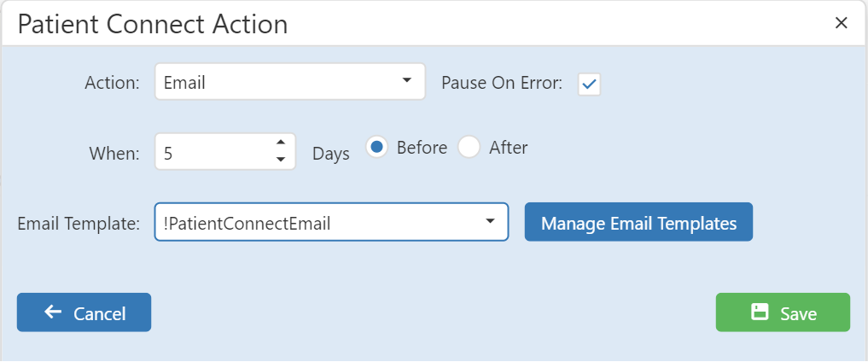Open the Action combo box showing Email
Image resolution: width=868 pixels, height=362 pixels.
coord(290,81)
